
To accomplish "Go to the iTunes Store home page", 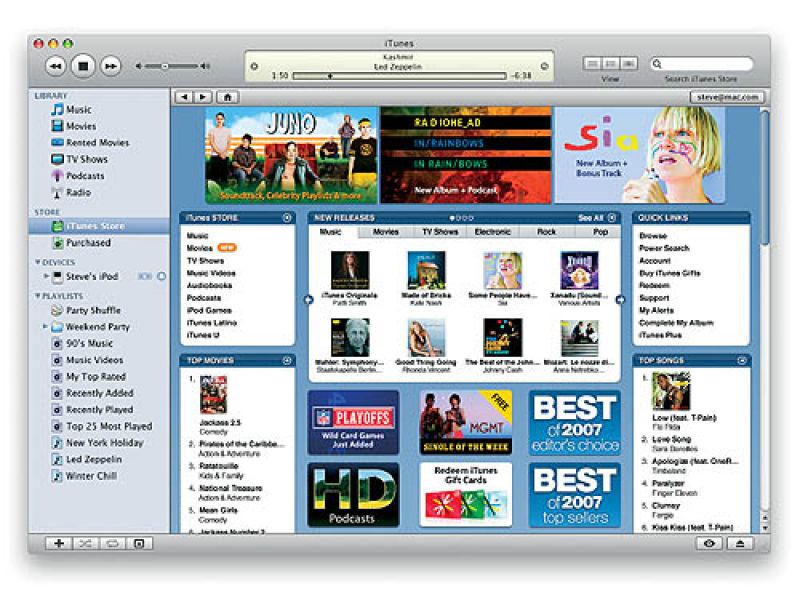I will coord(228,97).
